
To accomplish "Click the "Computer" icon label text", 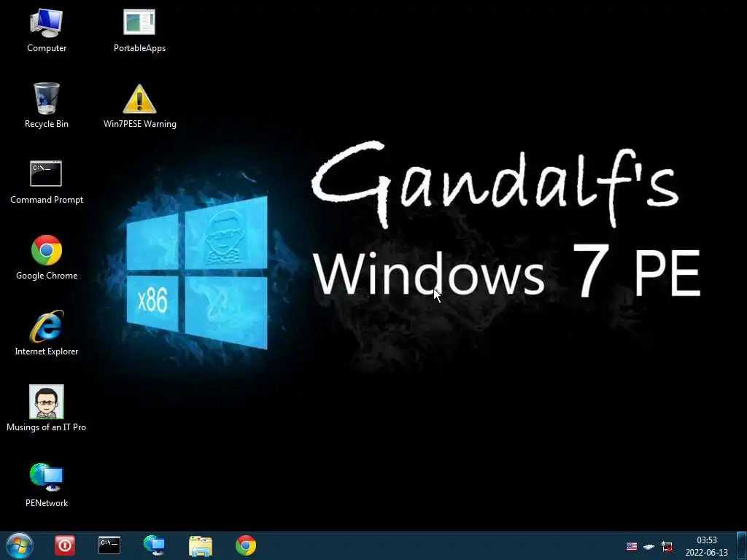I will 47,48.
